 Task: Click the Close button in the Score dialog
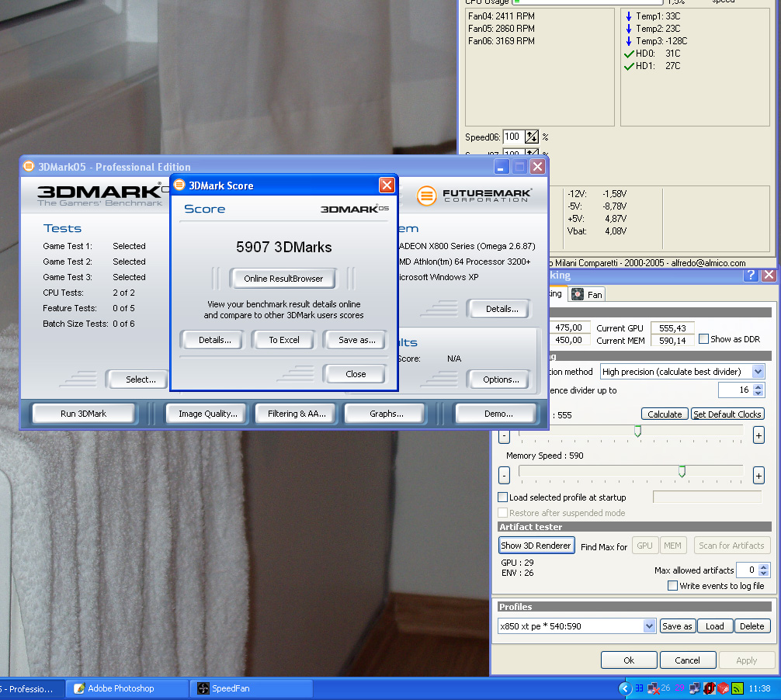pos(355,374)
